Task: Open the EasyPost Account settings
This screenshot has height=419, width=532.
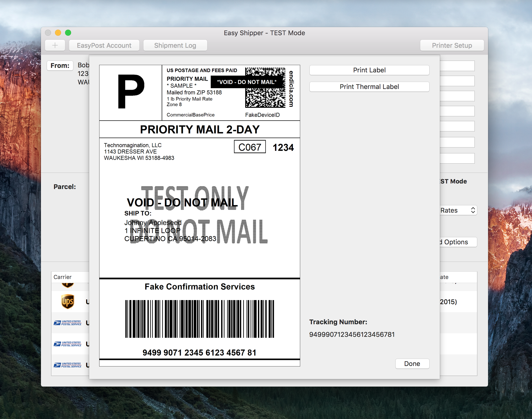Action: tap(104, 45)
